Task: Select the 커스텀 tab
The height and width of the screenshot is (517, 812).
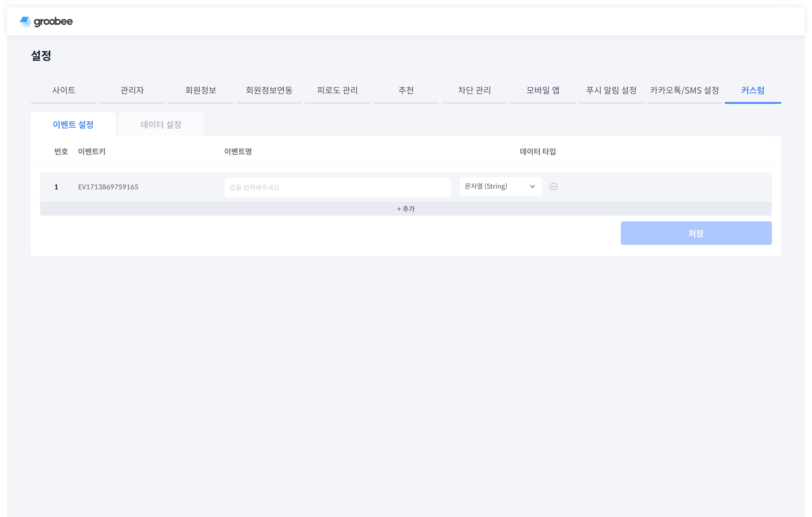Action: (x=752, y=90)
